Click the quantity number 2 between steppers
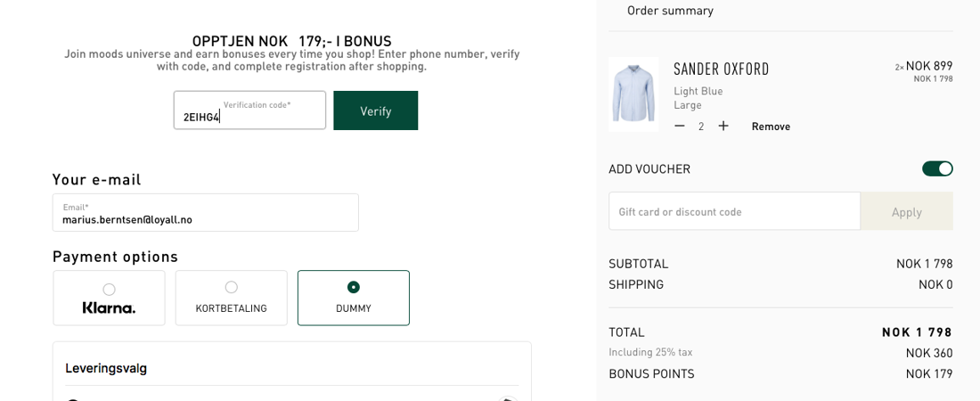Screen dimensions: 980x401 click(701, 127)
